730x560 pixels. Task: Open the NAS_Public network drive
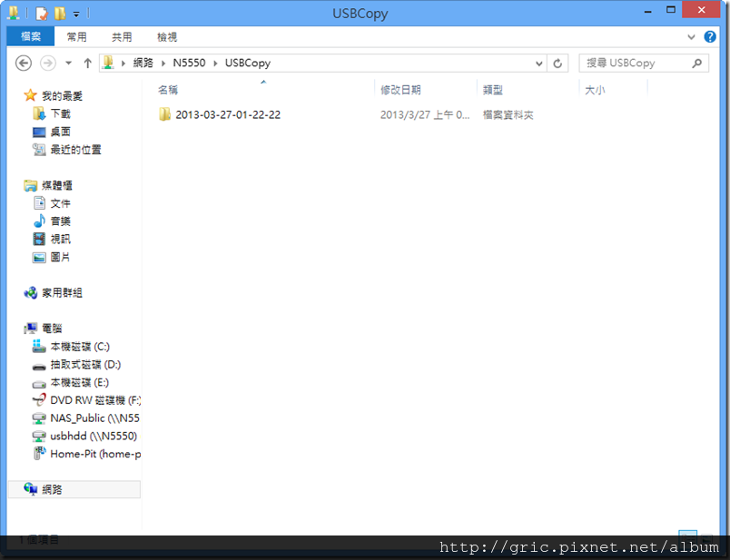tap(95, 418)
